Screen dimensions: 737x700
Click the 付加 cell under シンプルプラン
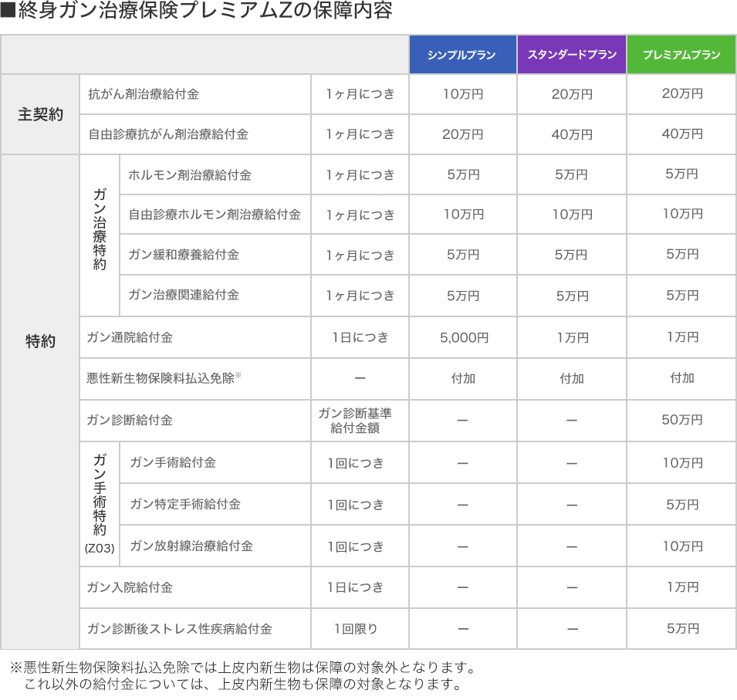[x=463, y=378]
